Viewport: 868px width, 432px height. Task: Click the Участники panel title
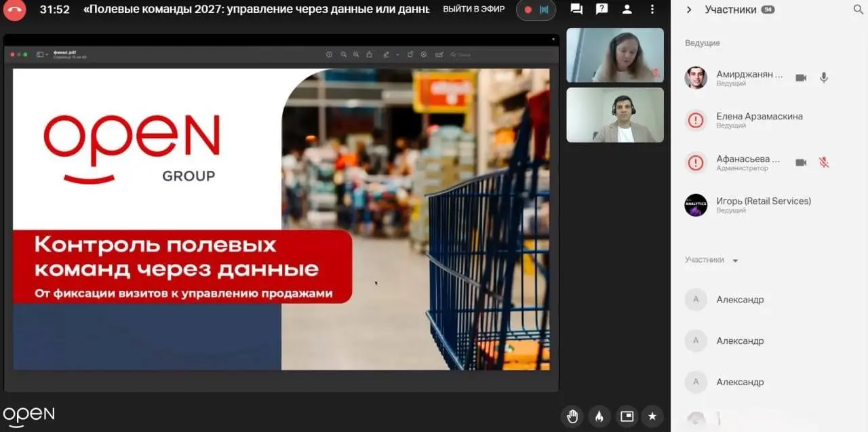(730, 9)
